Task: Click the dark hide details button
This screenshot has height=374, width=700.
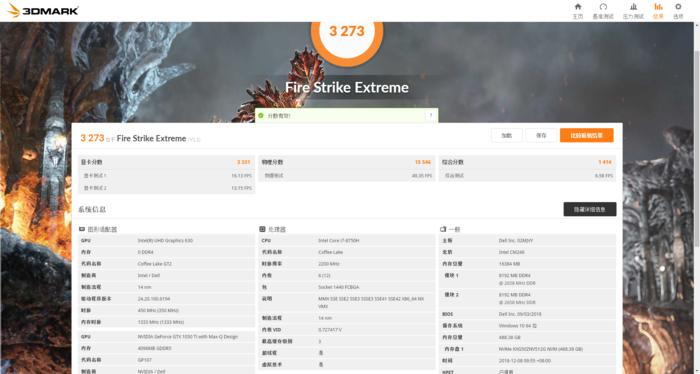Action: click(x=590, y=209)
